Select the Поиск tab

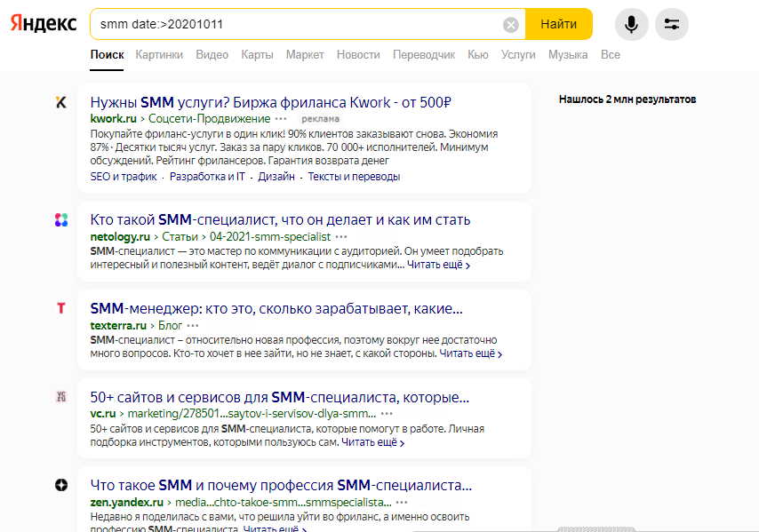(107, 55)
